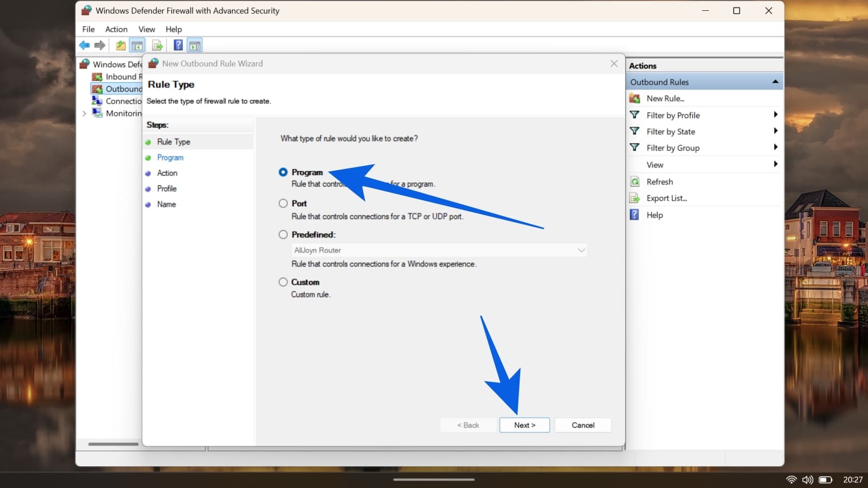
Task: Select the Custom rule type radio button
Action: (x=283, y=282)
